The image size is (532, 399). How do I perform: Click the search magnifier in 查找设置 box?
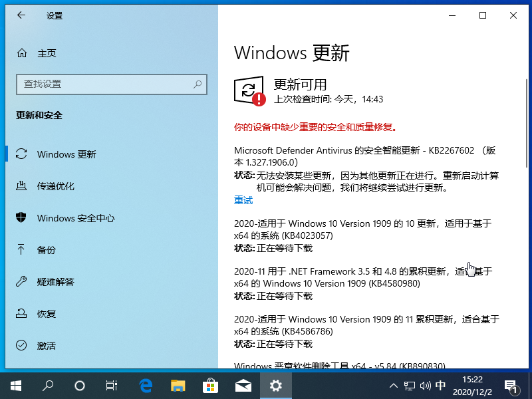198,84
